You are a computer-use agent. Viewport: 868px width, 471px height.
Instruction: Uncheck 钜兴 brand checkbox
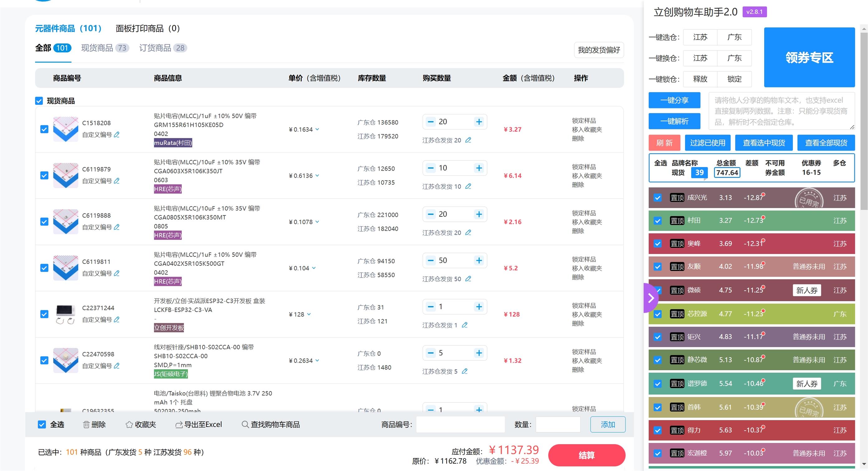pos(657,337)
